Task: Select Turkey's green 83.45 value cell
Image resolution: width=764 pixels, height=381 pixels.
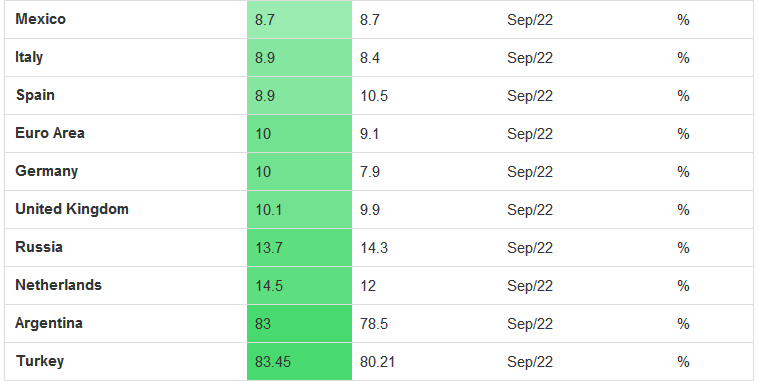Action: pos(299,362)
